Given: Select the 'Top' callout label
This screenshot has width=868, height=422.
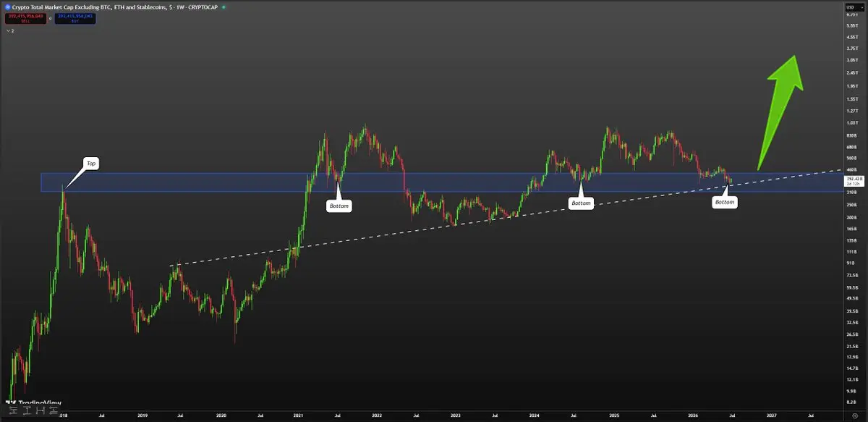Looking at the screenshot, I should pos(91,164).
